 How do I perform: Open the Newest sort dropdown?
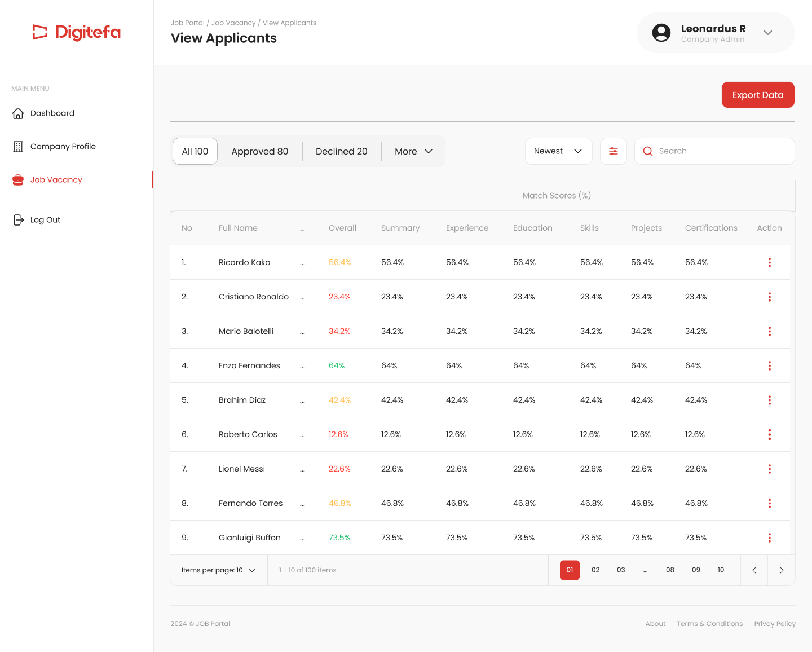[558, 151]
